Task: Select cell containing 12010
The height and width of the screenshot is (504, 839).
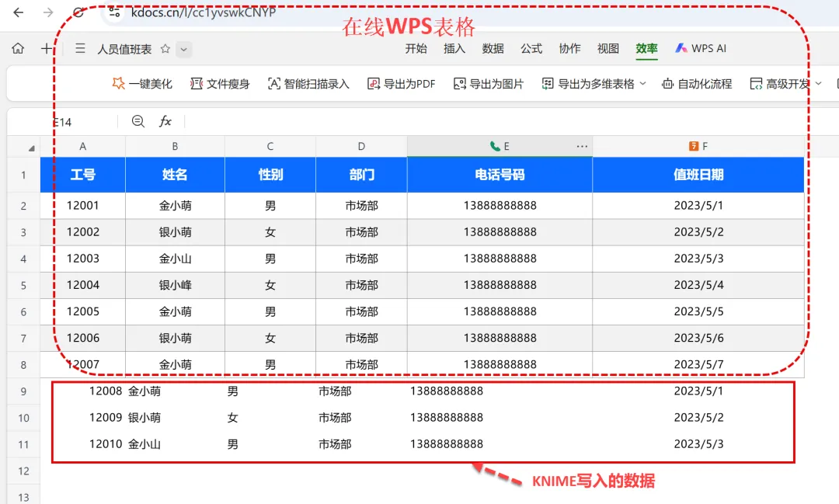Action: coord(83,444)
